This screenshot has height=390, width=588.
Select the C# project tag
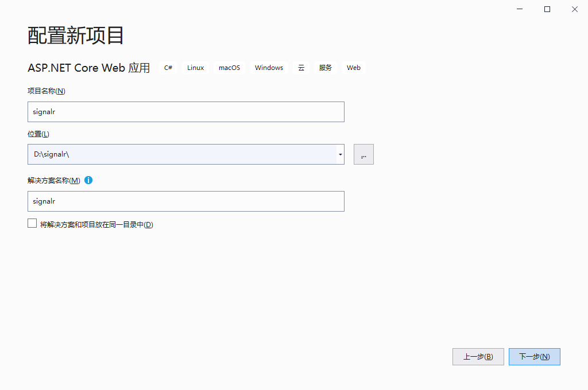pos(168,67)
